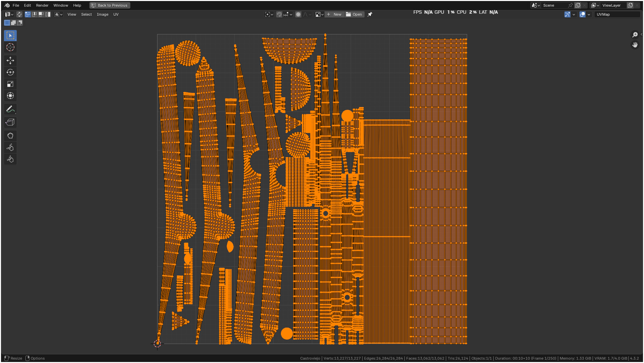Click the zoom magnifier gizmo
The image size is (644, 363).
coord(635,35)
